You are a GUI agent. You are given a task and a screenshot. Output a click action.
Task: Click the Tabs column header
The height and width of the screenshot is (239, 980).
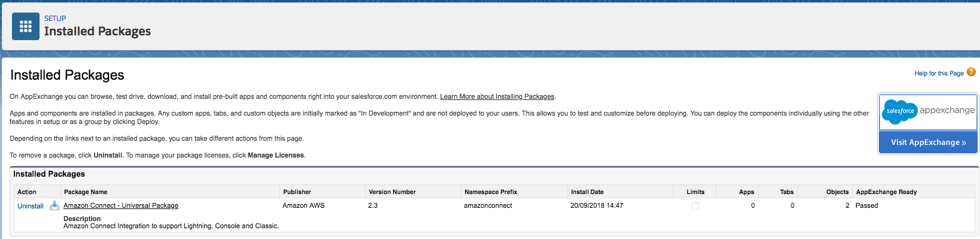click(787, 192)
